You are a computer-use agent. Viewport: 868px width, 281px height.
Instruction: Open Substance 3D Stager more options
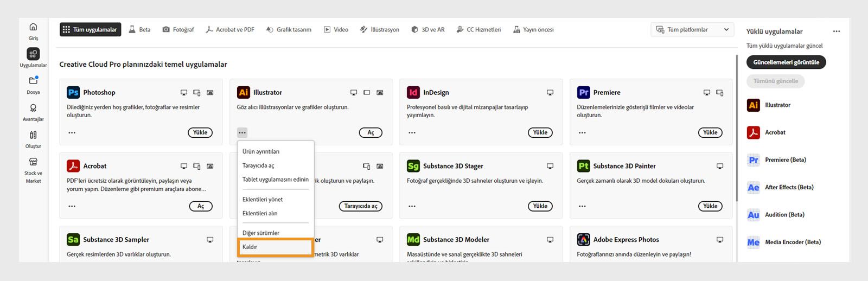pyautogui.click(x=412, y=206)
